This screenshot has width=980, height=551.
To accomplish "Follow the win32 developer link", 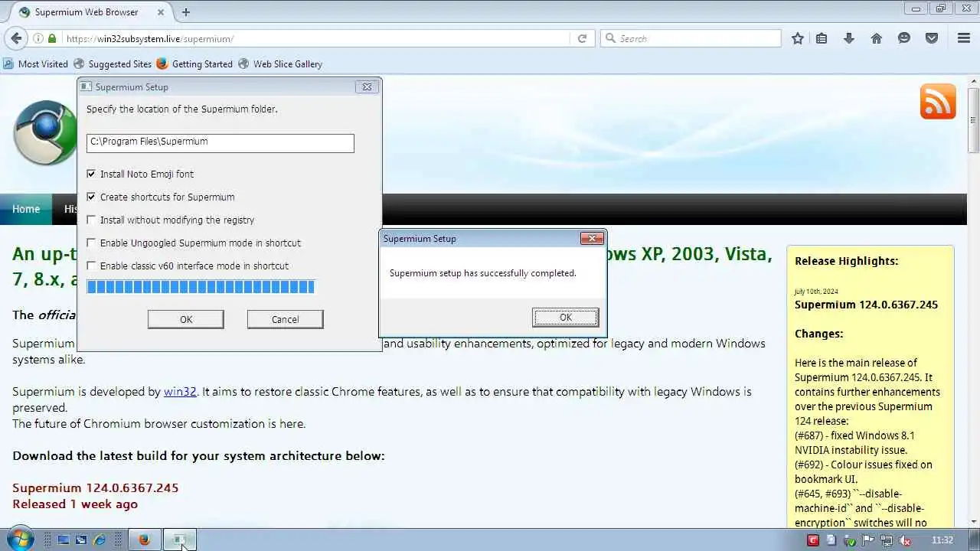I will pyautogui.click(x=180, y=391).
